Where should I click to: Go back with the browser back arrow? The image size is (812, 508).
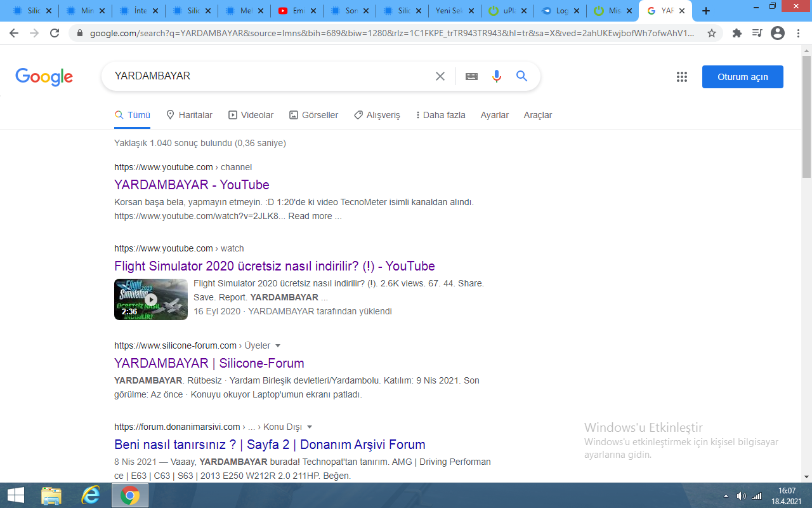(14, 34)
